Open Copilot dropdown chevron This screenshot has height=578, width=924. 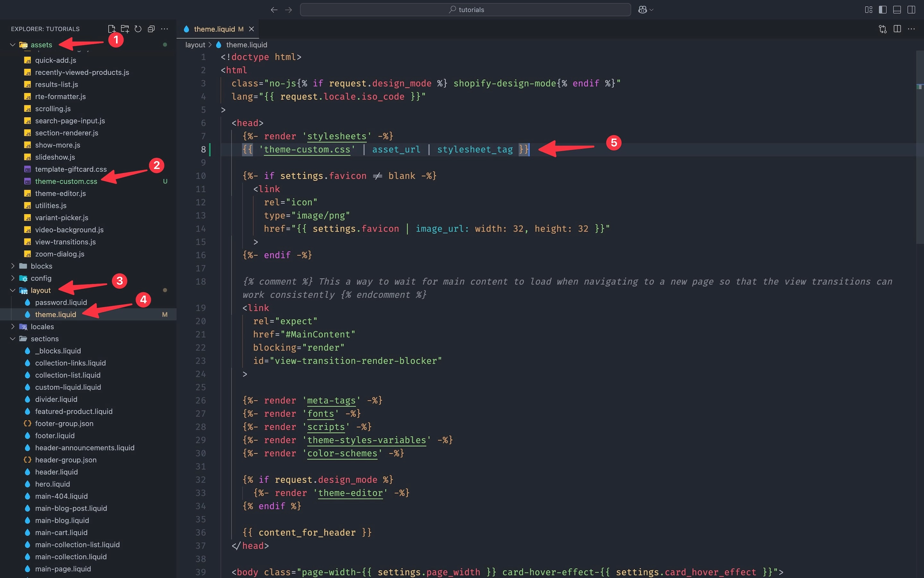(x=651, y=10)
